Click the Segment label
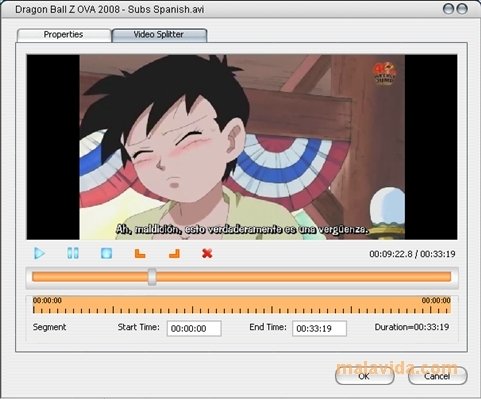The height and width of the screenshot is (399, 481). click(49, 327)
